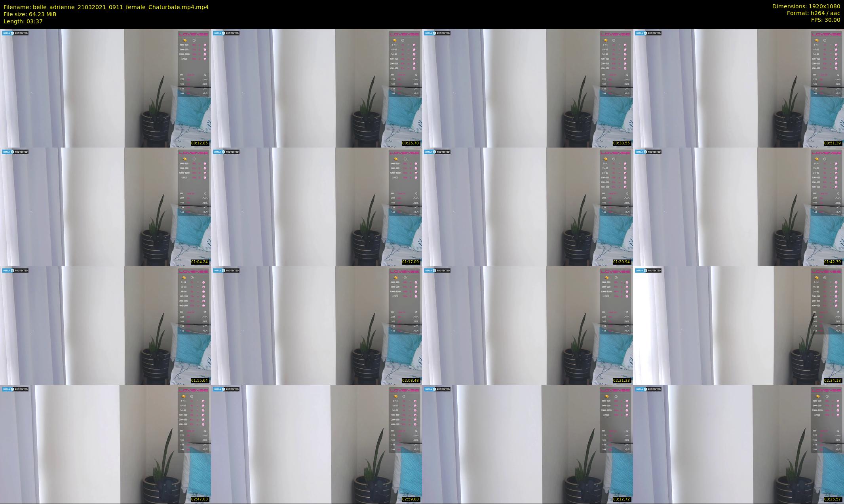The image size is (844, 504).
Task: Select the frame stamped 03:12.72
Action: click(x=527, y=444)
